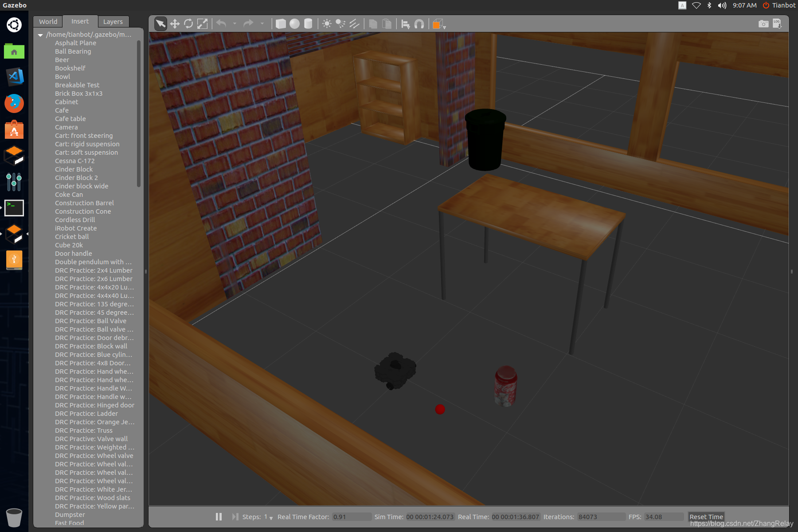The height and width of the screenshot is (532, 798).
Task: Take a screenshot with camera icon
Action: click(763, 23)
